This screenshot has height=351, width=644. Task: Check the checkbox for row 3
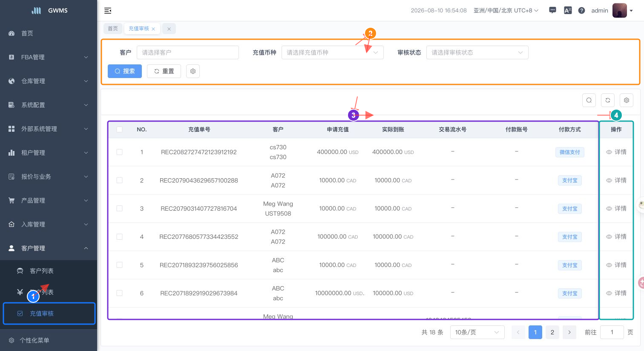119,209
